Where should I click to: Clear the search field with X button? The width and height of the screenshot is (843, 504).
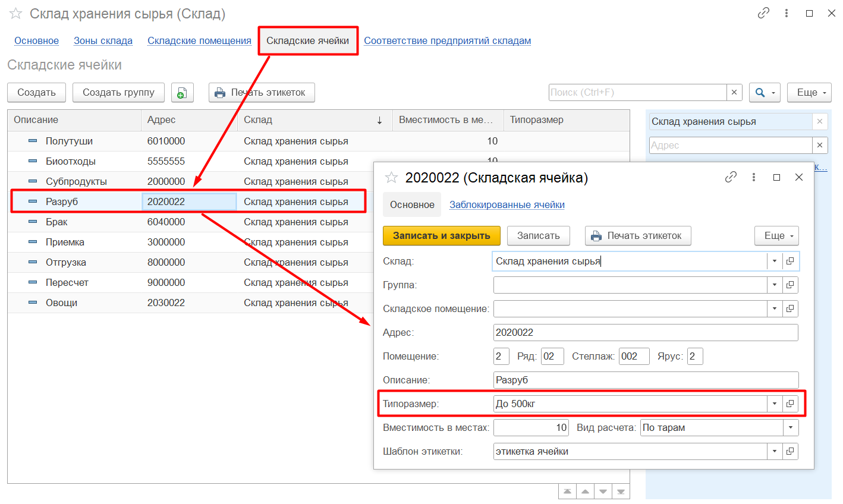tap(734, 93)
